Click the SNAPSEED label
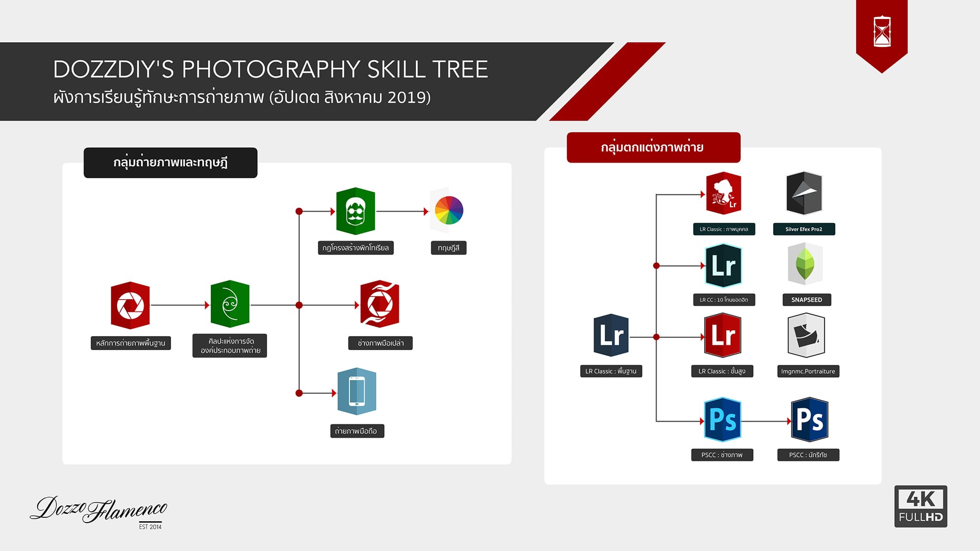Viewport: 980px width, 551px height. [x=807, y=300]
